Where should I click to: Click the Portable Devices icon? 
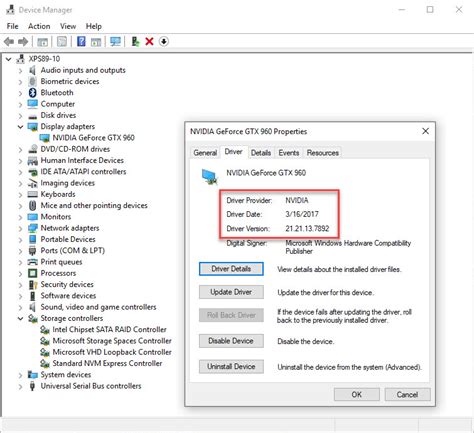32,239
